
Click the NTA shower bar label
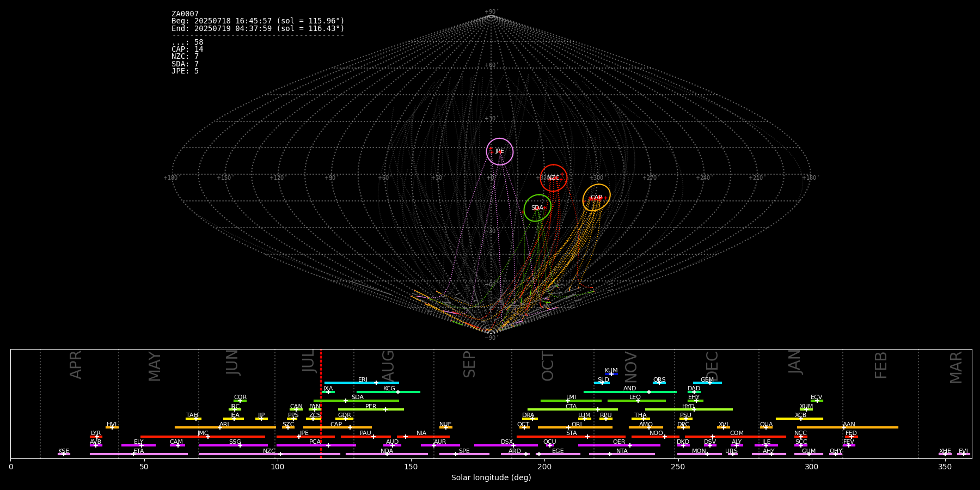coord(622,451)
